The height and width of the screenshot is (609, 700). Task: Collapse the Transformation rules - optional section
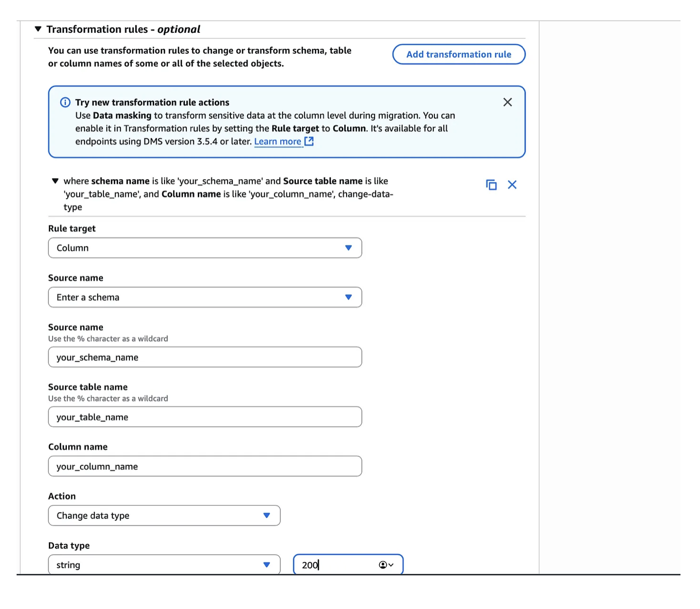tap(38, 29)
